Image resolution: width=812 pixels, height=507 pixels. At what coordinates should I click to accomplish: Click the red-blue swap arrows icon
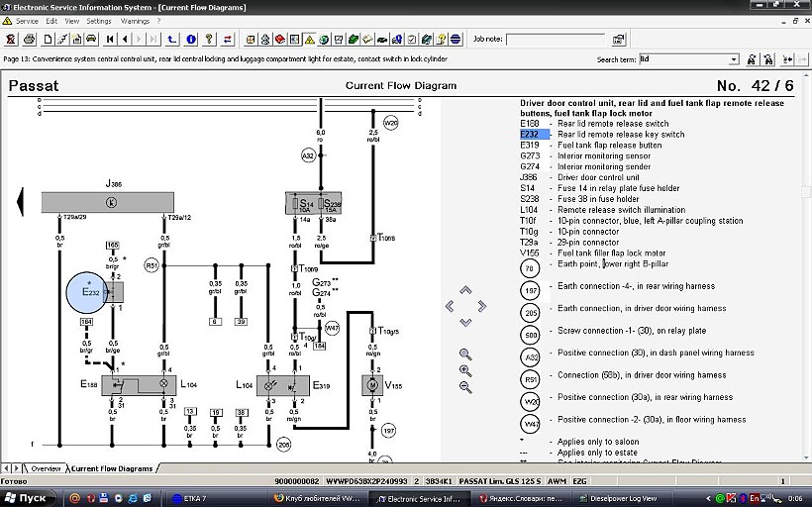pyautogui.click(x=228, y=39)
